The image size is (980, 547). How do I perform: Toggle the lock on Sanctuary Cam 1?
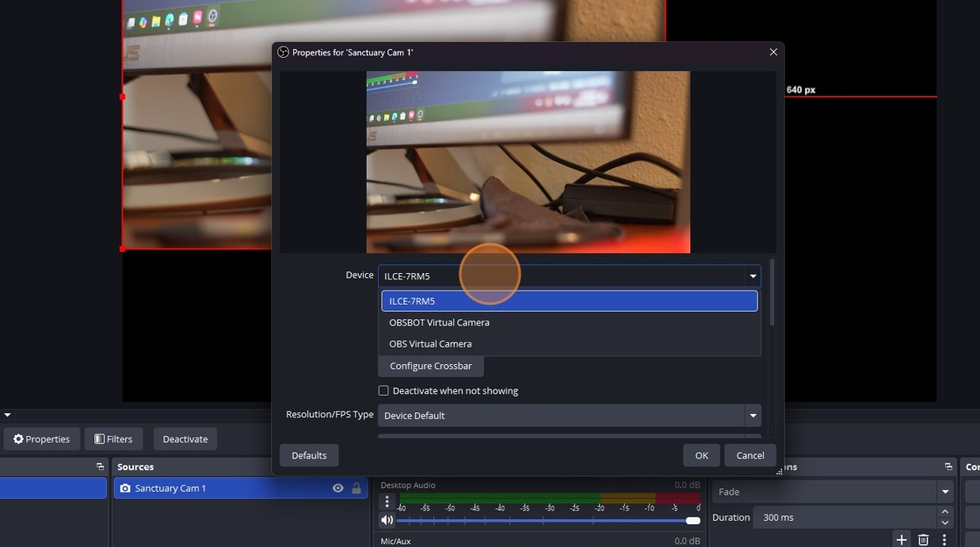point(356,488)
